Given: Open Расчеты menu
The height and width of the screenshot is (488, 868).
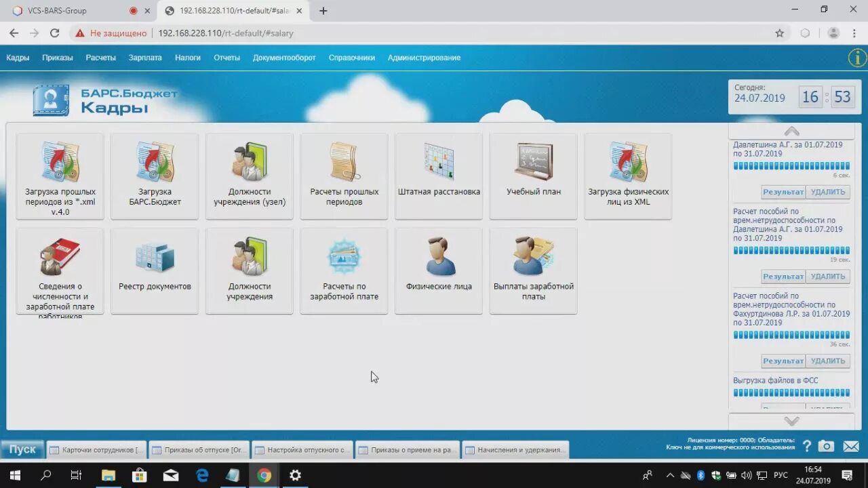Looking at the screenshot, I should 100,58.
